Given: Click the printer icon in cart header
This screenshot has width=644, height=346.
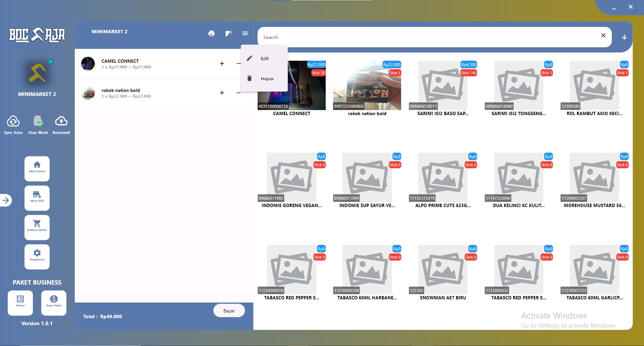Looking at the screenshot, I should (211, 33).
